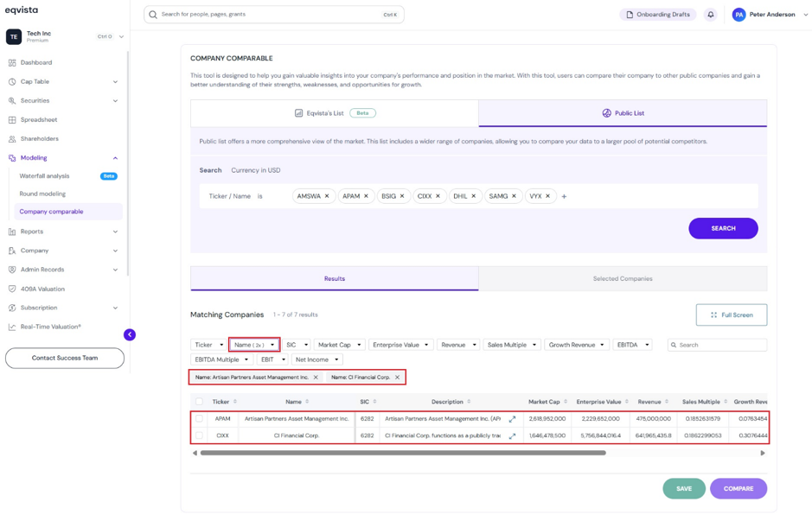Viewport: 812px width, 515px height.
Task: Open Full Screen view of results
Action: 732,315
